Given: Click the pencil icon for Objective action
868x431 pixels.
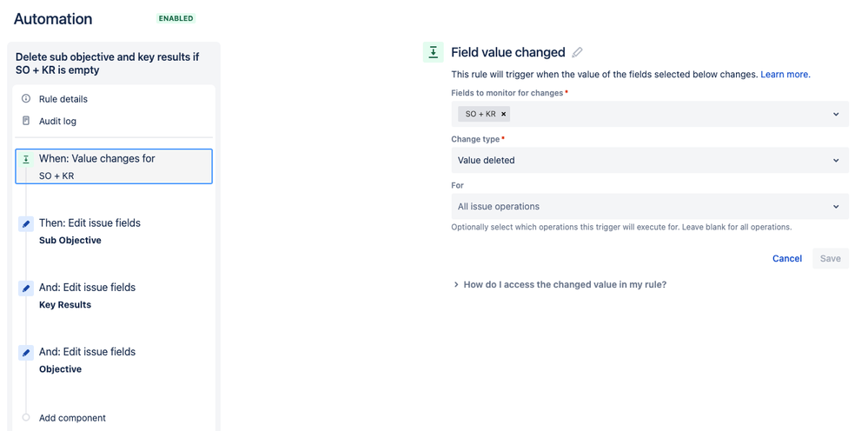Looking at the screenshot, I should click(25, 353).
